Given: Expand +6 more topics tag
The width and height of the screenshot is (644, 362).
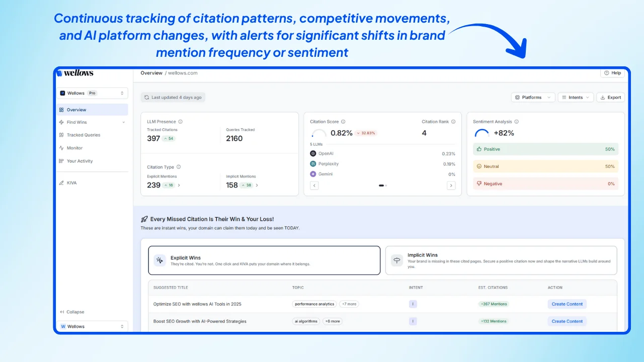Looking at the screenshot, I should point(332,321).
